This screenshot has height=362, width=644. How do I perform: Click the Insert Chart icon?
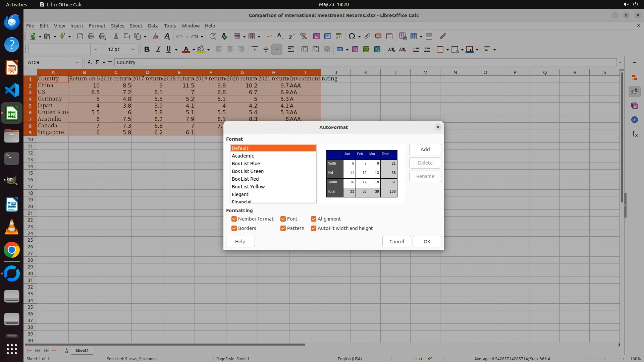pos(327,36)
